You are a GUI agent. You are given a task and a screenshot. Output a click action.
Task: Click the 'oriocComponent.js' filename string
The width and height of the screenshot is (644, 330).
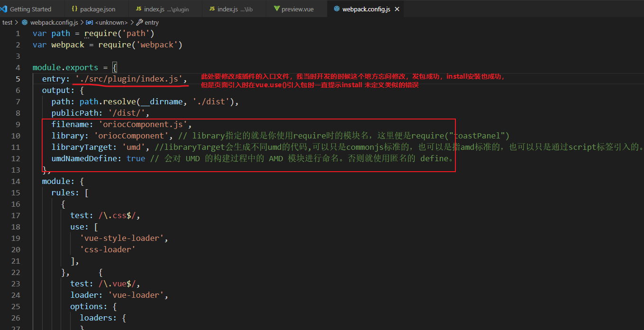143,125
